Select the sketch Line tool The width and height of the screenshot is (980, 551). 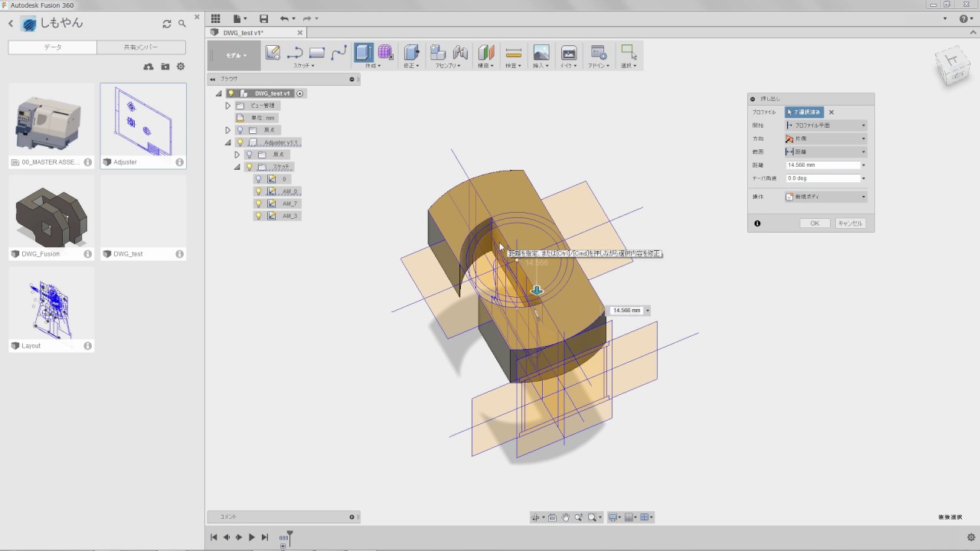tap(295, 52)
